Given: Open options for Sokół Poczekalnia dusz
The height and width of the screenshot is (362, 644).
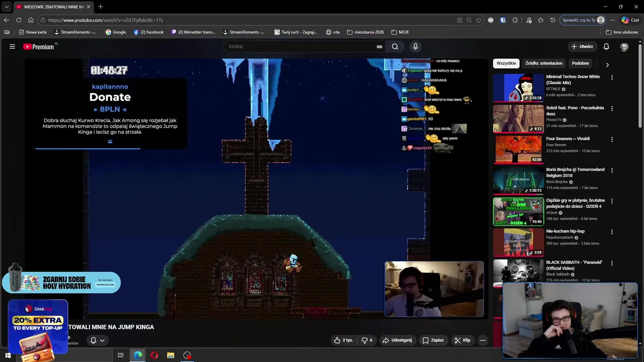Looking at the screenshot, I should click(612, 108).
